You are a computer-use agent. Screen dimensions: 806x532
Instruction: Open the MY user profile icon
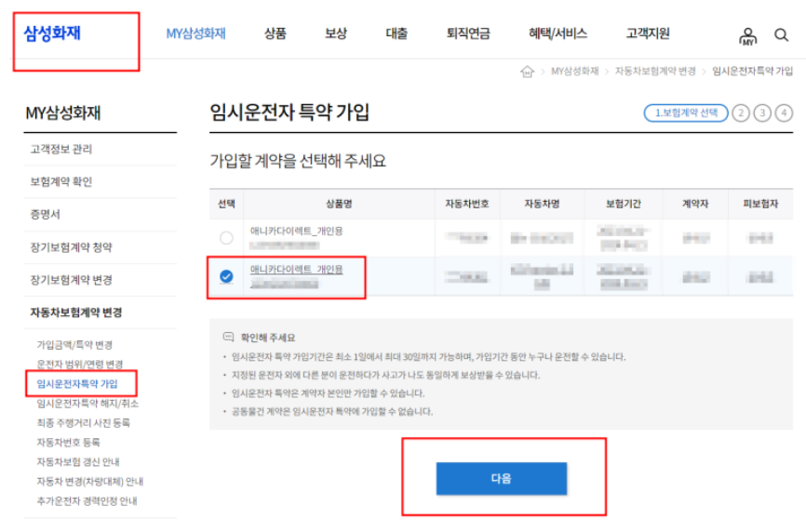(x=748, y=36)
